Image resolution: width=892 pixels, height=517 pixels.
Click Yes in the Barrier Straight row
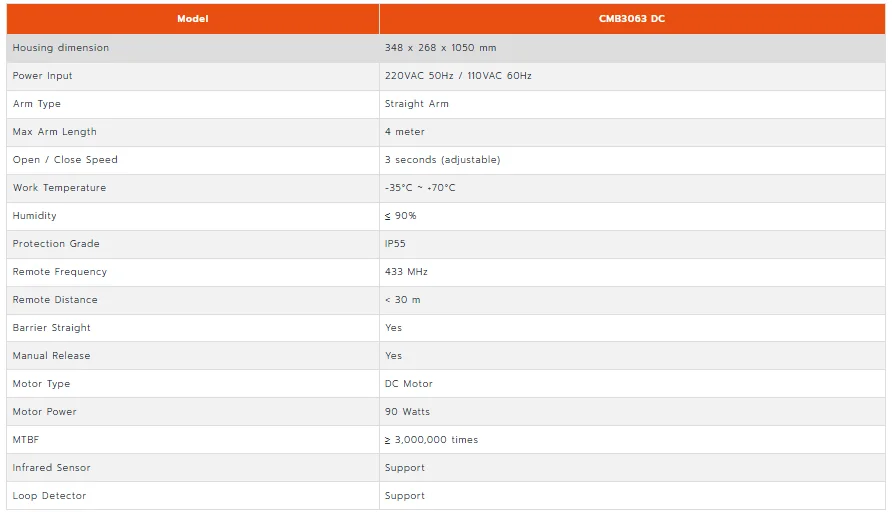tap(393, 328)
